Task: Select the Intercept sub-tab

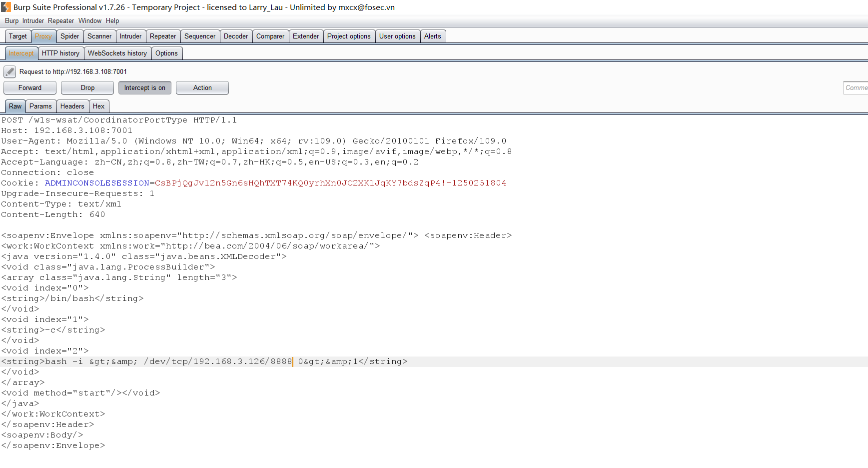Action: pyautogui.click(x=21, y=53)
